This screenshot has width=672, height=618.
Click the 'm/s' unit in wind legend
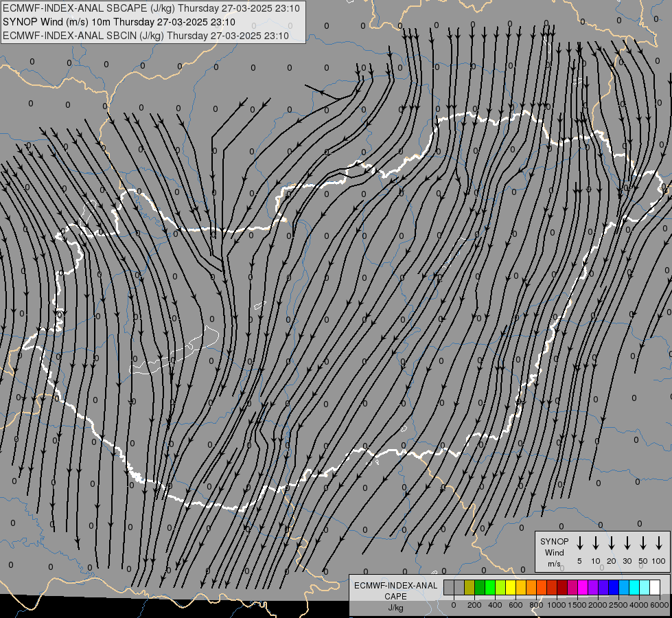pyautogui.click(x=554, y=564)
